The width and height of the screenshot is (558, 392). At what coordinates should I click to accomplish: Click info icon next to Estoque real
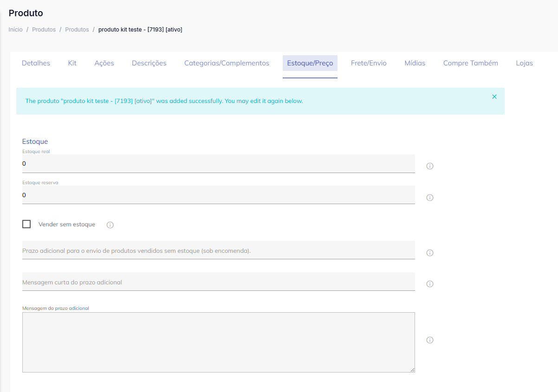[430, 166]
